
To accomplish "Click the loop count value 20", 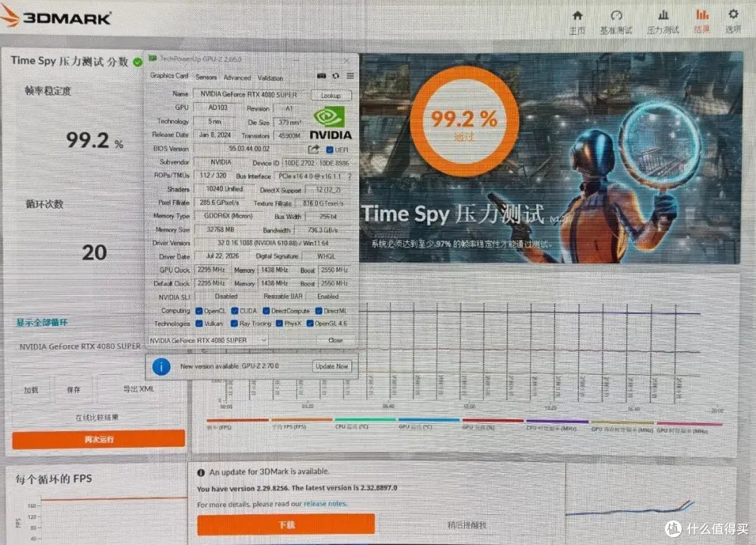I will click(94, 253).
